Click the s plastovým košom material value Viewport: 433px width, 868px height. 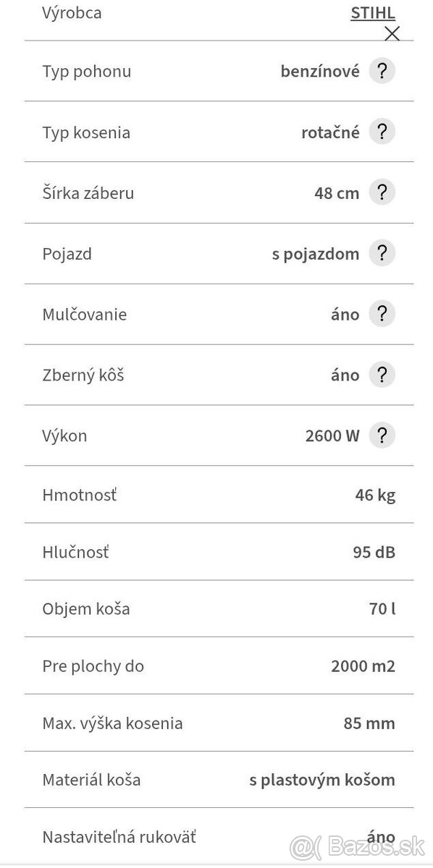pos(321,780)
